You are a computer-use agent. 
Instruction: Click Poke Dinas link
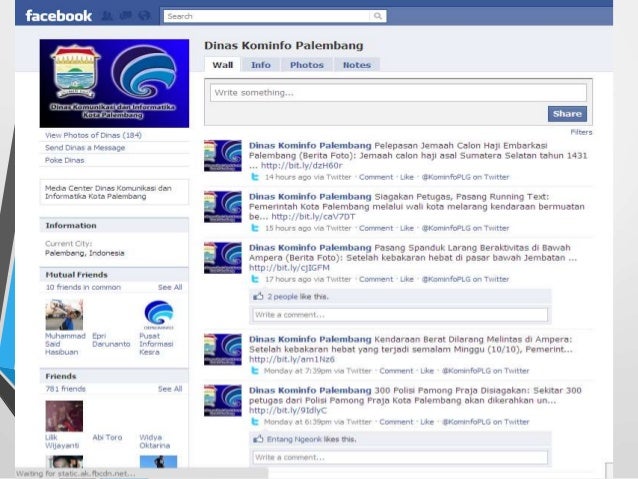[x=65, y=160]
